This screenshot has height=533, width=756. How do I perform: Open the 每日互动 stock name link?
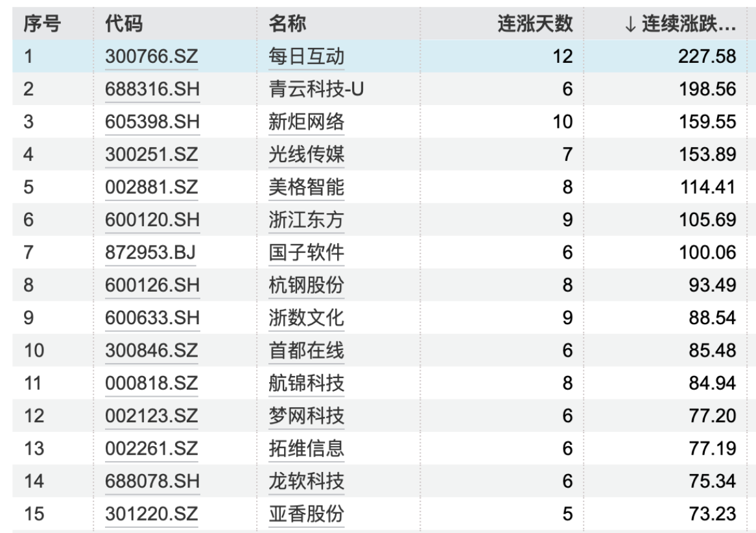[x=306, y=56]
